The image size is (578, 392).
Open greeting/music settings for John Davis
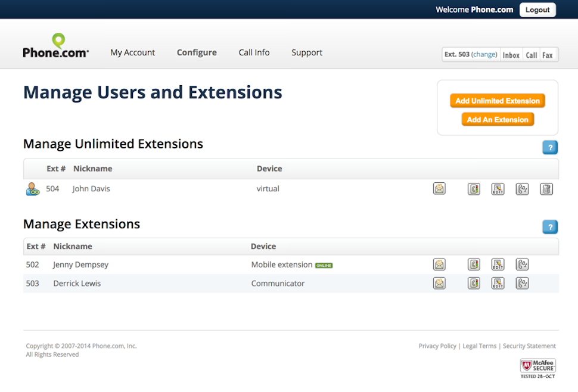point(522,189)
